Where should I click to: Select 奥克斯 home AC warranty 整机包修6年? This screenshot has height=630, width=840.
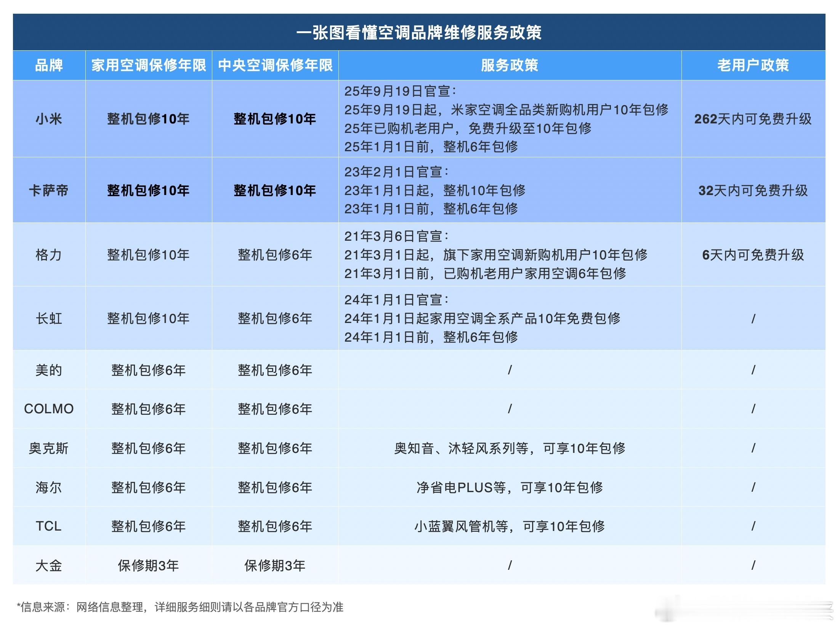148,448
